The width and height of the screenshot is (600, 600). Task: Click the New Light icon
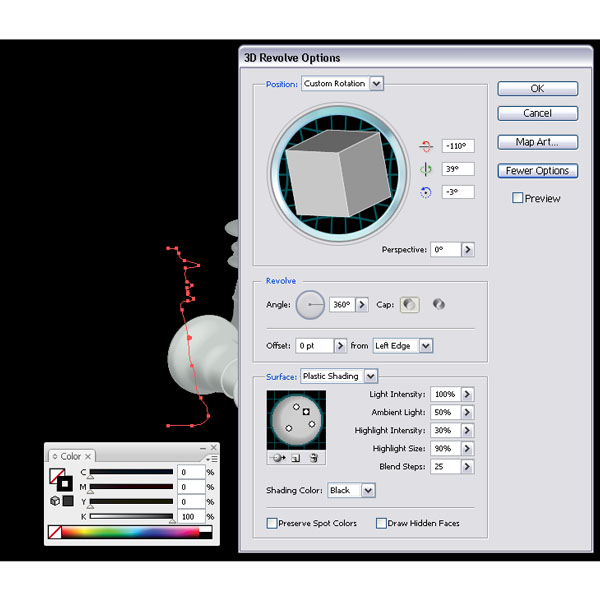click(295, 458)
